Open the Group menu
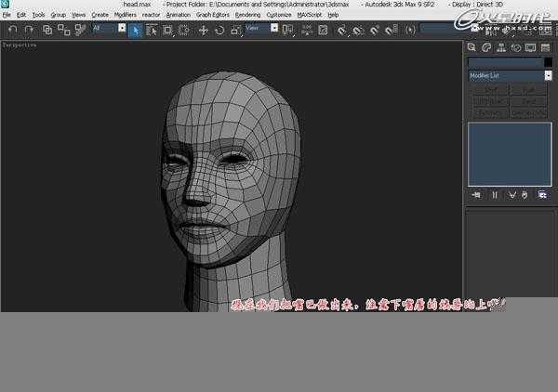 [x=58, y=15]
